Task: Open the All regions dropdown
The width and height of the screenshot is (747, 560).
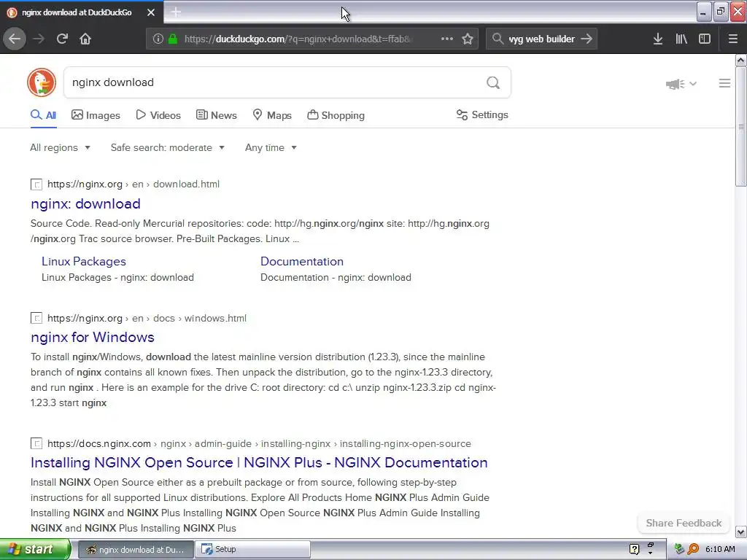Action: click(x=60, y=147)
